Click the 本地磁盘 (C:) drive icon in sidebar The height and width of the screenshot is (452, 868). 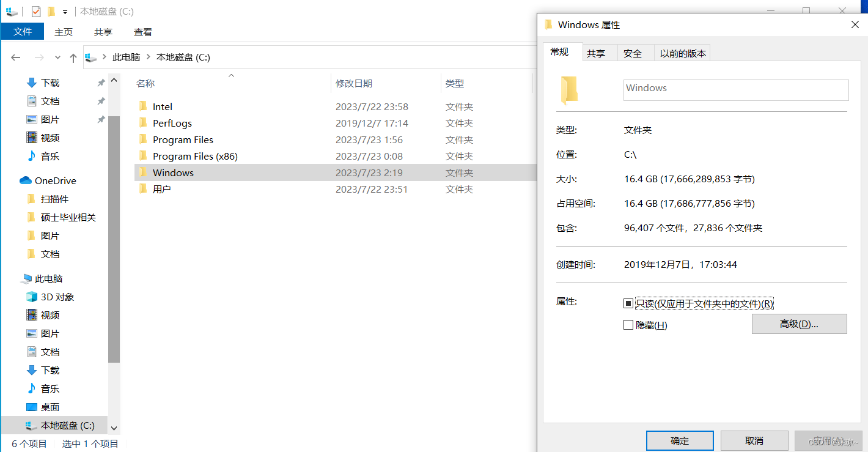[x=31, y=425]
